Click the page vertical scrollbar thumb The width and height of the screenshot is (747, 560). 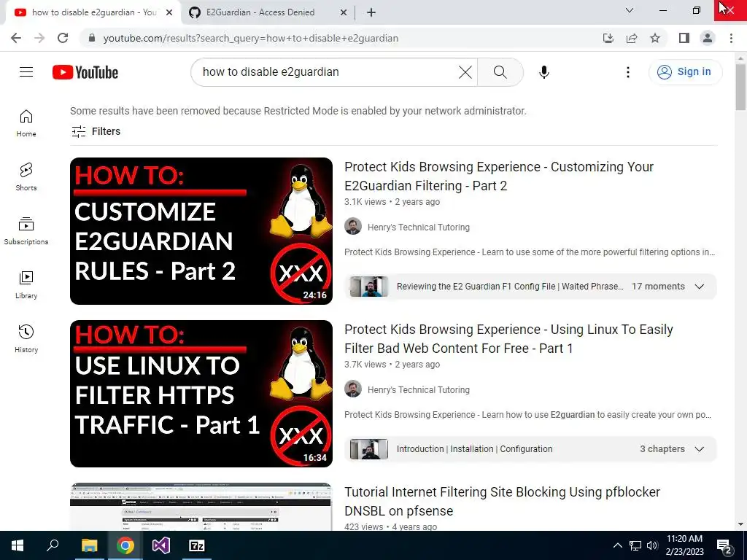coord(740,87)
